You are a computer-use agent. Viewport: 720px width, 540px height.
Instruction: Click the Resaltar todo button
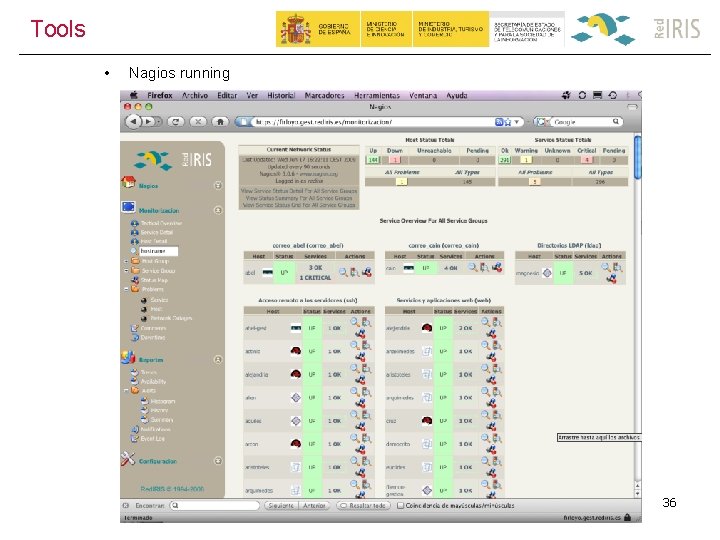(363, 505)
